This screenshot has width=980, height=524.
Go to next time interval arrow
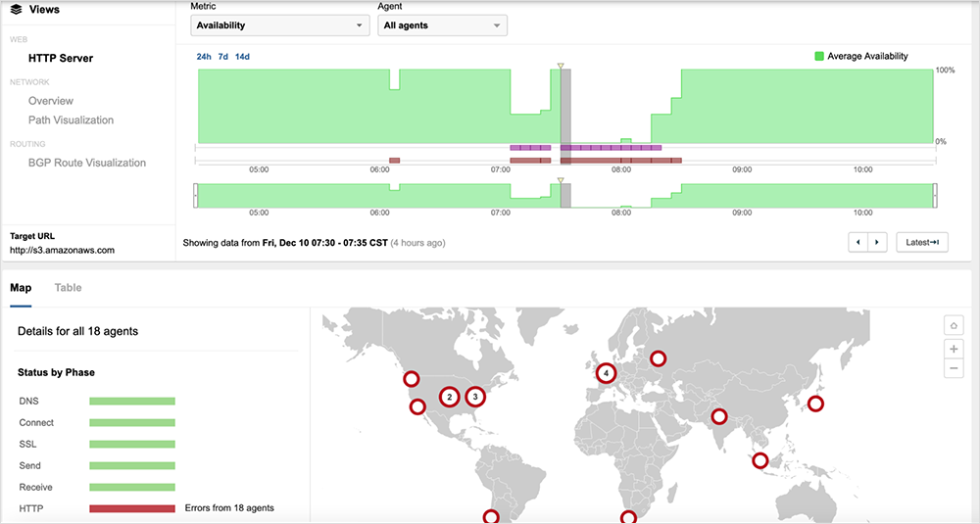coord(877,242)
